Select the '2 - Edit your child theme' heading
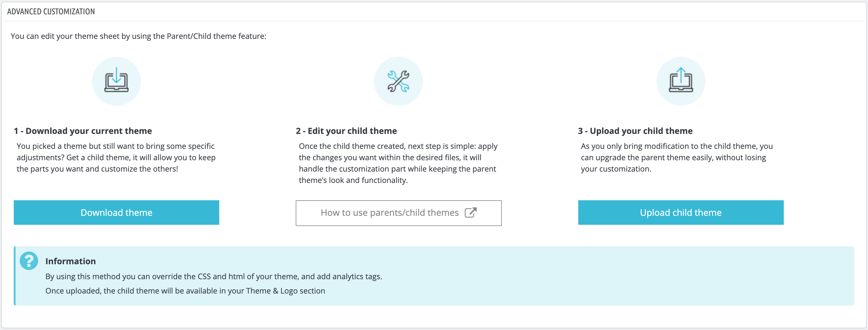Screen dimensions: 868x330 tap(346, 131)
